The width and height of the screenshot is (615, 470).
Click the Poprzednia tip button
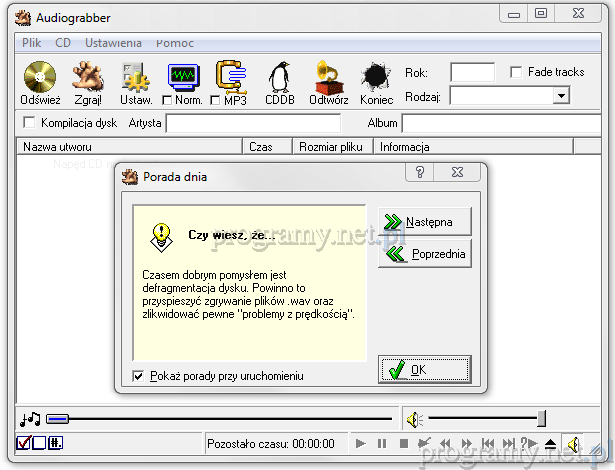424,254
